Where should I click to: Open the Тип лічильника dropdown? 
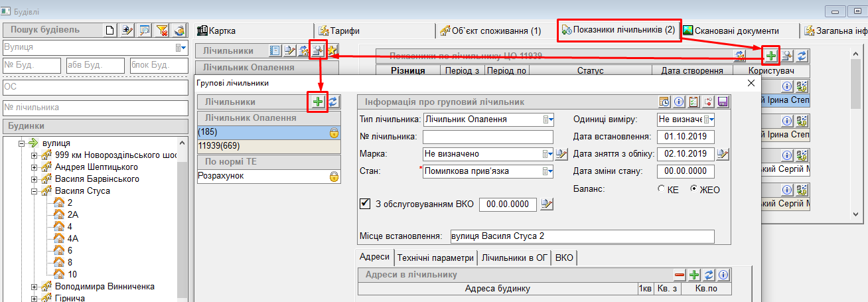[548, 119]
